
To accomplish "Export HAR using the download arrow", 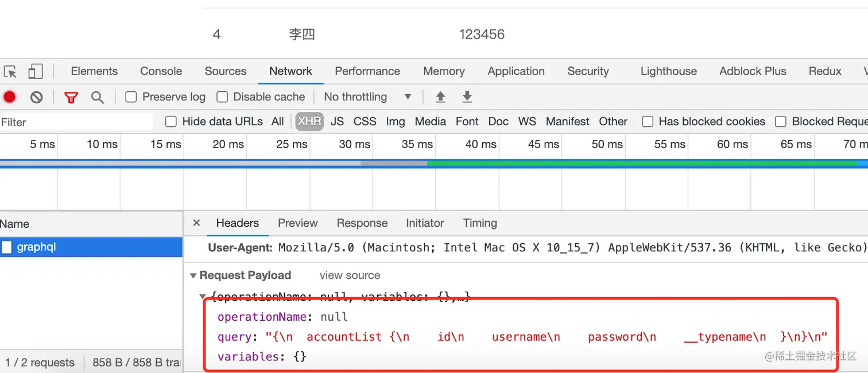I will 467,97.
